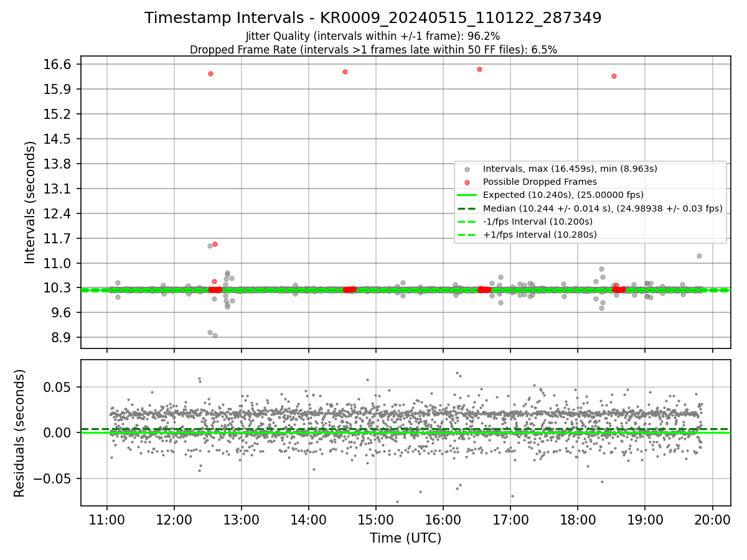The image size is (747, 560).
Task: Click the 15.9 y-axis tick label
Action: (x=59, y=89)
